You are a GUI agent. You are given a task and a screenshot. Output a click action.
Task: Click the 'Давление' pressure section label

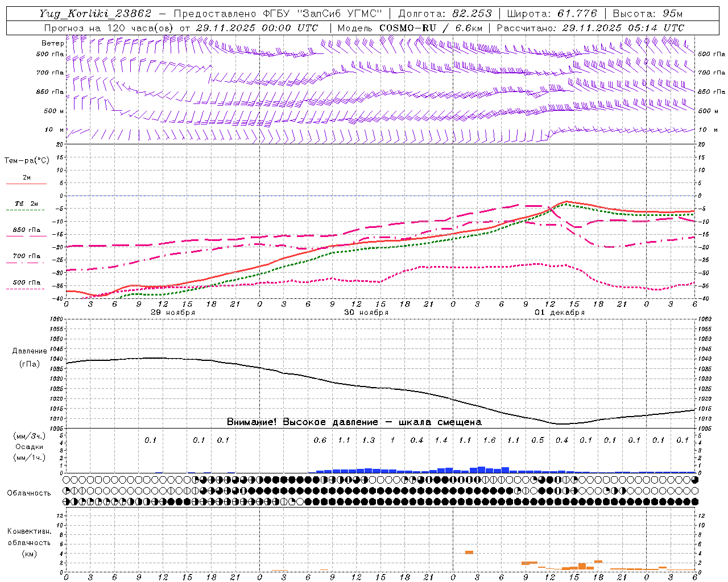click(30, 351)
